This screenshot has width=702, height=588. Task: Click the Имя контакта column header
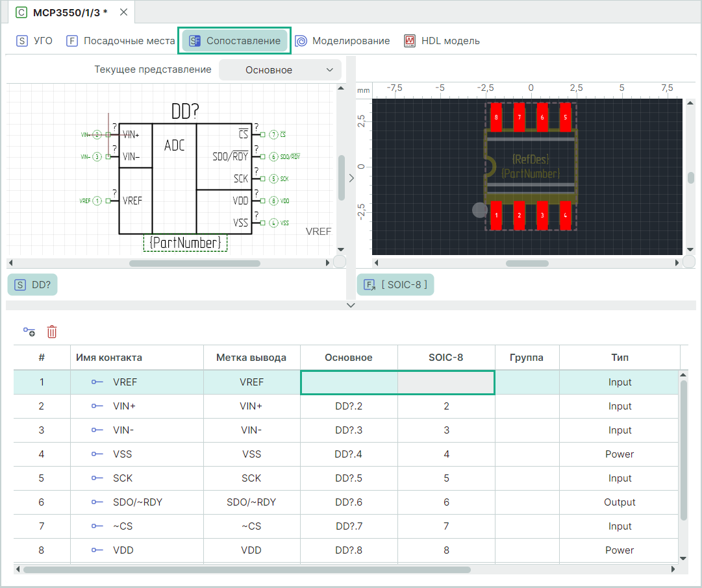[x=109, y=358]
